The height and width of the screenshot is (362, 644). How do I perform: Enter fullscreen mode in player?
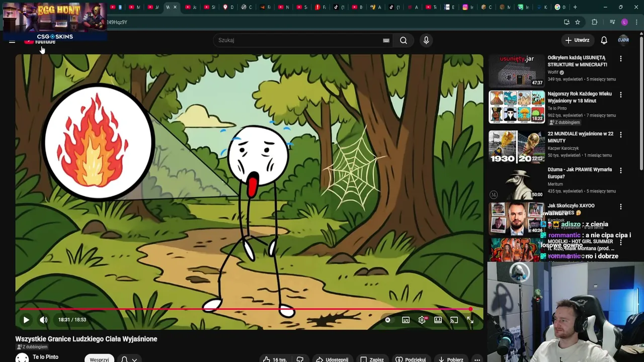pos(470,320)
